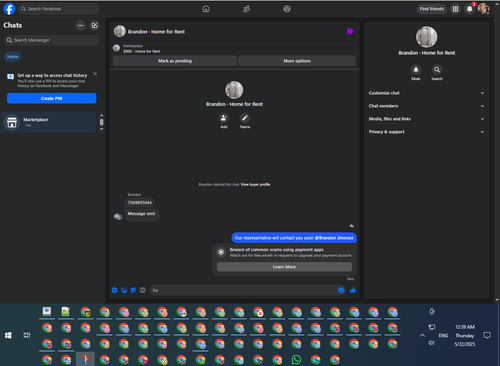Expand Chat members section
Viewport: 500px width, 366px height.
tap(426, 106)
